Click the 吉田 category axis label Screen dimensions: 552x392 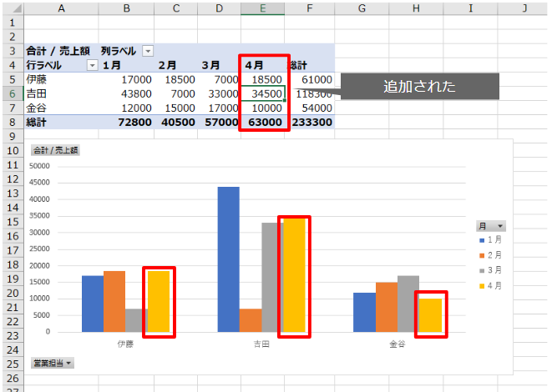pyautogui.click(x=261, y=344)
